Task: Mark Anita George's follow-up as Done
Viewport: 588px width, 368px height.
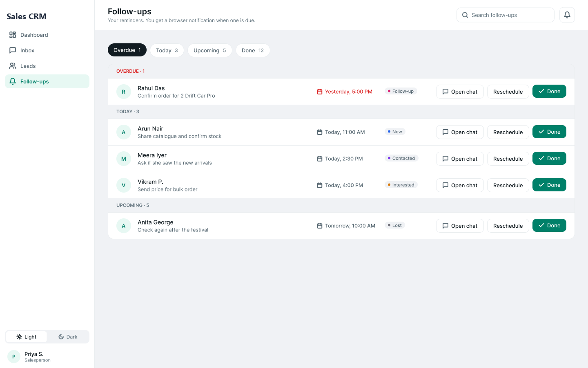Action: (x=549, y=225)
